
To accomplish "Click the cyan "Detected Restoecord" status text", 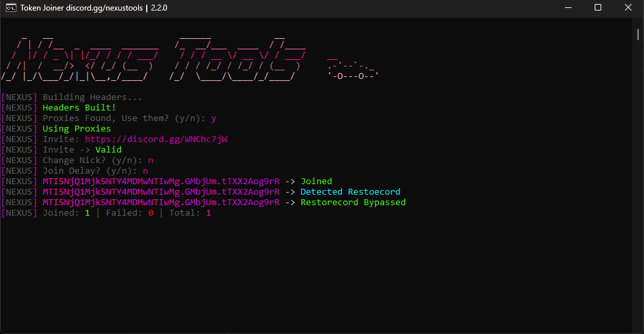I will point(350,192).
